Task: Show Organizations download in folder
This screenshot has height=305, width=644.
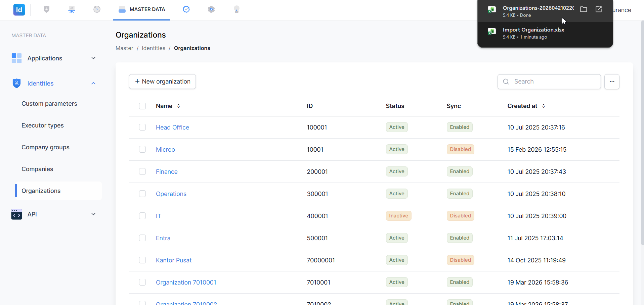Action: (584, 9)
